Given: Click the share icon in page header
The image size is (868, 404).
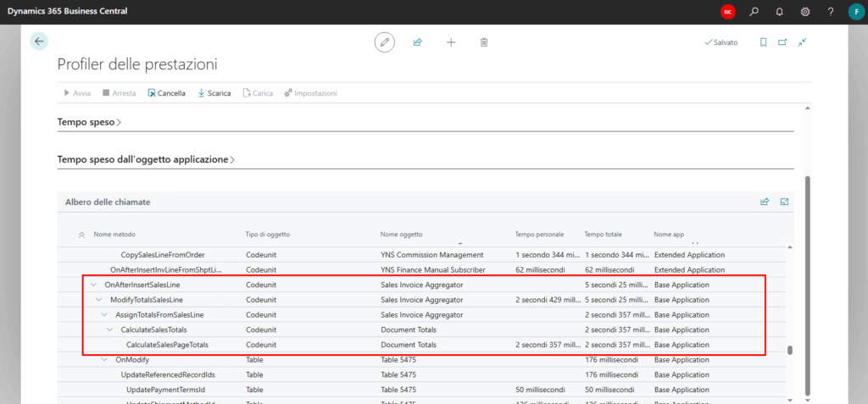Looking at the screenshot, I should click(418, 42).
